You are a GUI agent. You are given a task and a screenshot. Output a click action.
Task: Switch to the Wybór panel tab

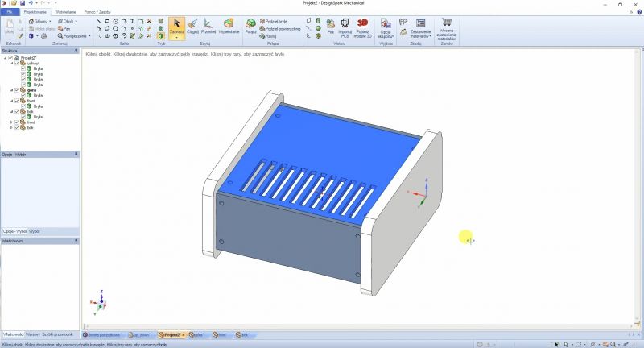[x=34, y=231]
